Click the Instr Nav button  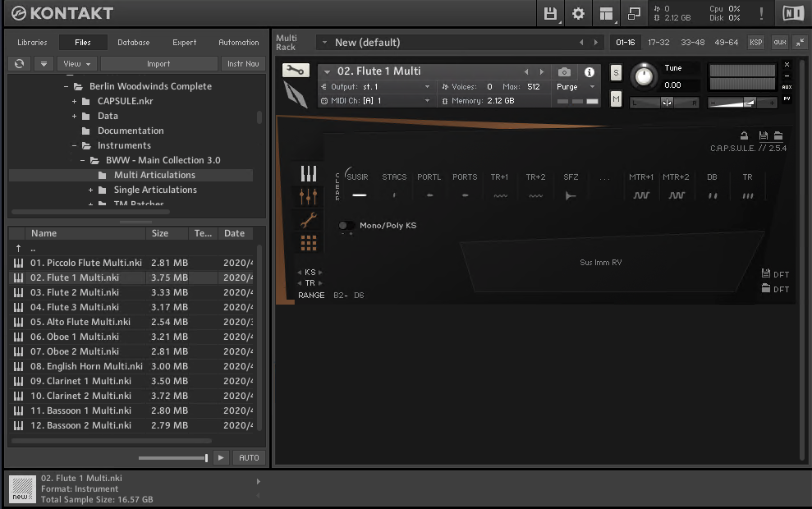tap(243, 64)
